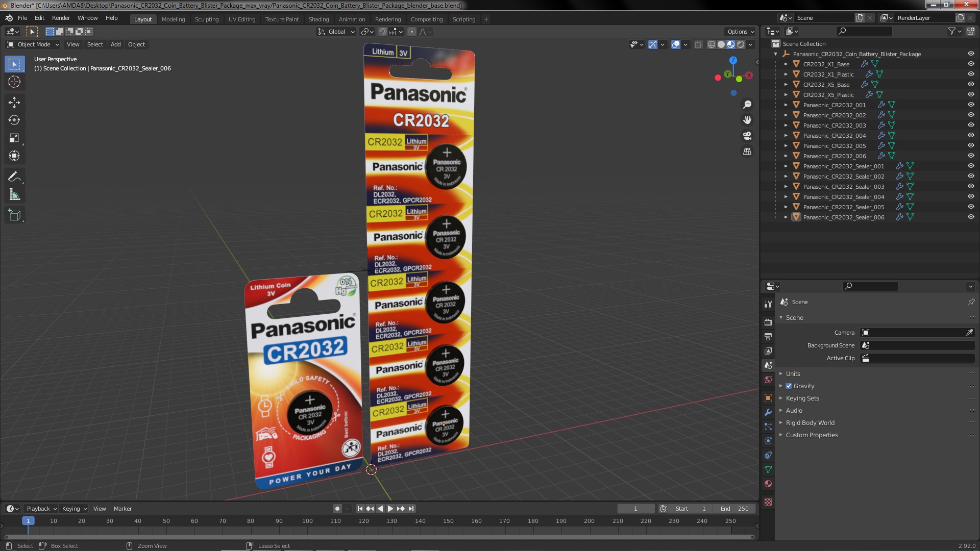Open the World properties tab

coord(768,380)
